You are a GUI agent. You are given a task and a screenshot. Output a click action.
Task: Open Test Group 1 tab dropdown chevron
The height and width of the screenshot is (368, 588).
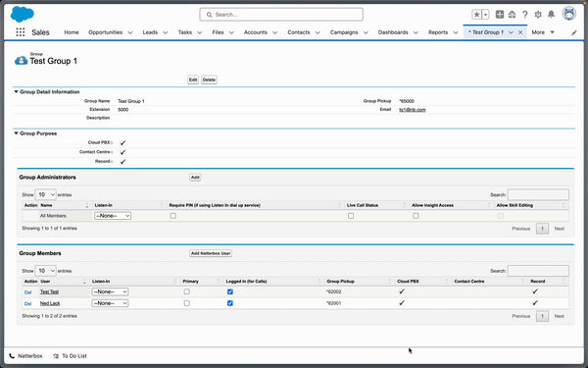point(511,32)
